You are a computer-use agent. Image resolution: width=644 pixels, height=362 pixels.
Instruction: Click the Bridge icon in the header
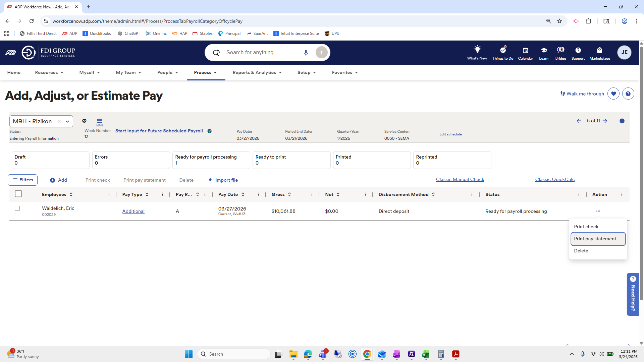tap(560, 50)
